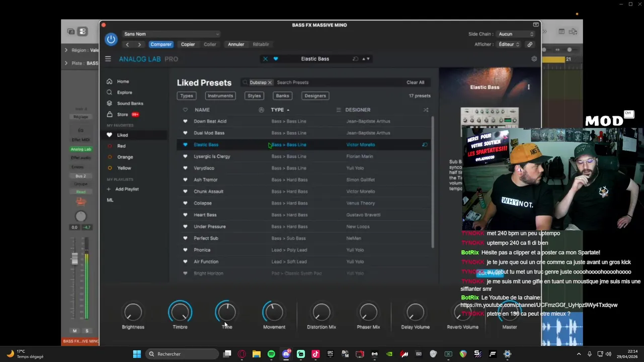Sort presets by NAME column
Image resolution: width=644 pixels, height=362 pixels.
coord(202,110)
